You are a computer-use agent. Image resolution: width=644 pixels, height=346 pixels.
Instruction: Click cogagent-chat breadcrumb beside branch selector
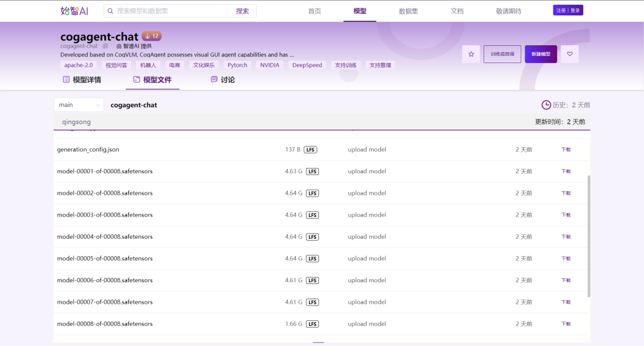point(134,105)
